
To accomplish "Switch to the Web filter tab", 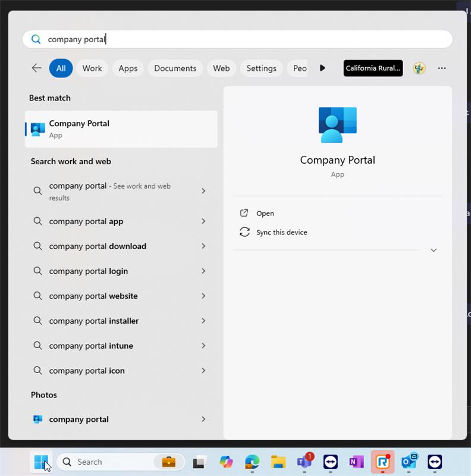I will [221, 68].
